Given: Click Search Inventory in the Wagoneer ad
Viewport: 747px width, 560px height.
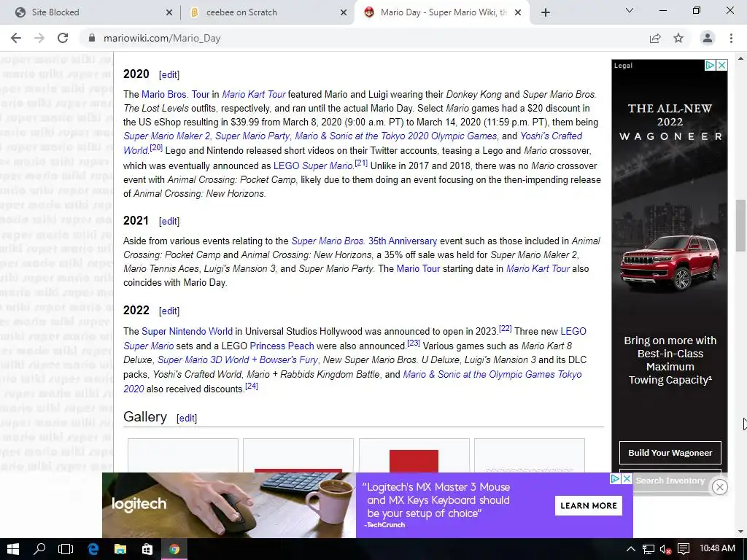Looking at the screenshot, I should 670,481.
